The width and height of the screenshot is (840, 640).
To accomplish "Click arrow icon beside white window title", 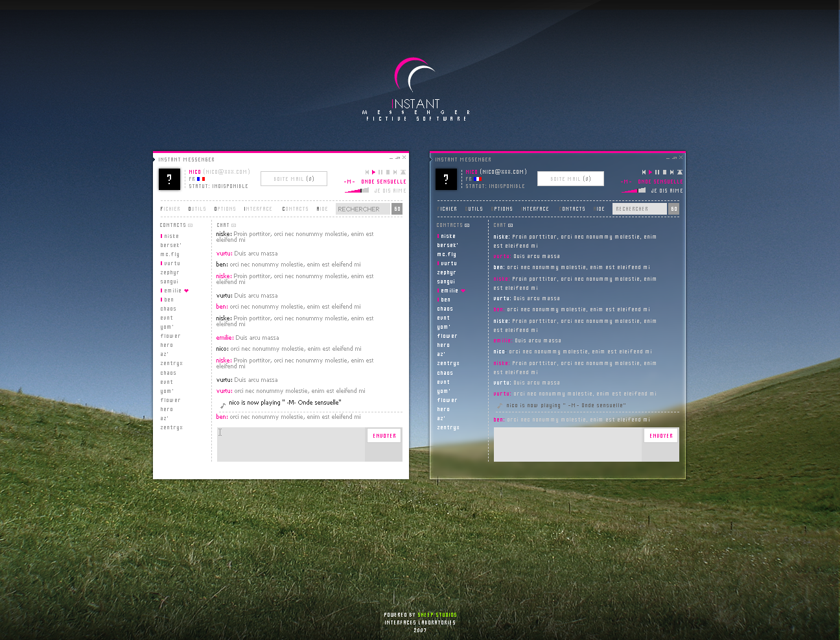I will 154,159.
